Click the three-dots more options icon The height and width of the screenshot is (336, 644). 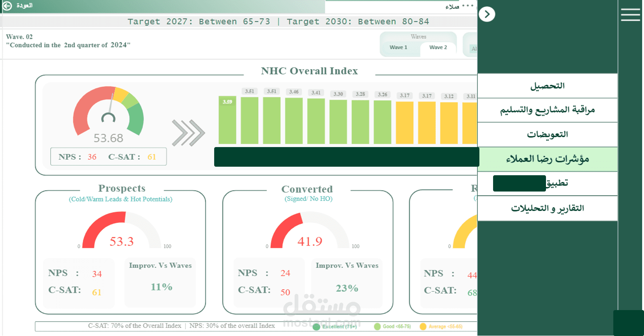click(x=468, y=6)
